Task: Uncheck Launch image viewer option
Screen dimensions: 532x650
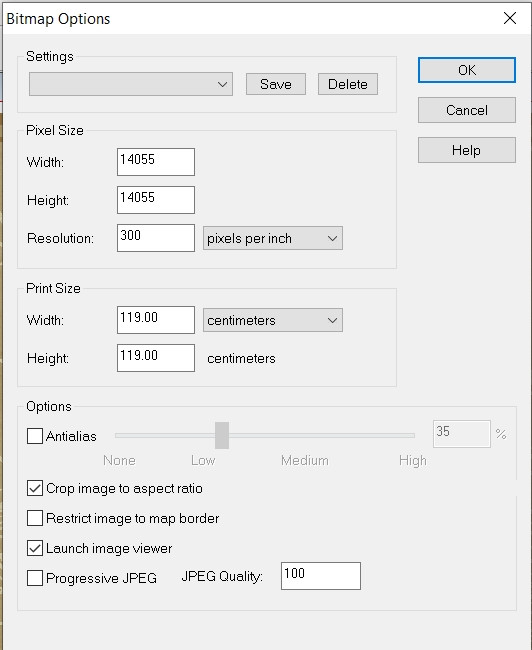Action: pos(35,548)
